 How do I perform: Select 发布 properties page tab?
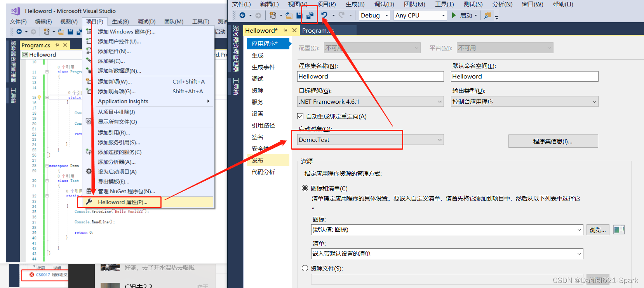coord(268,160)
